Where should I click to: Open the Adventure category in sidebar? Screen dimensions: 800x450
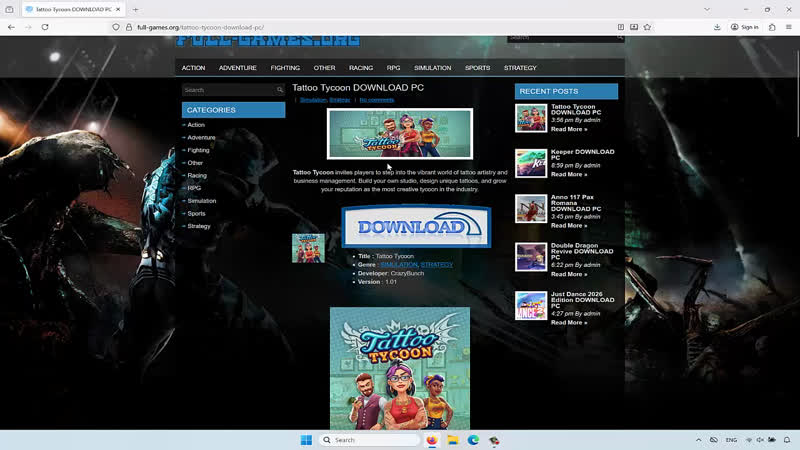click(x=201, y=138)
